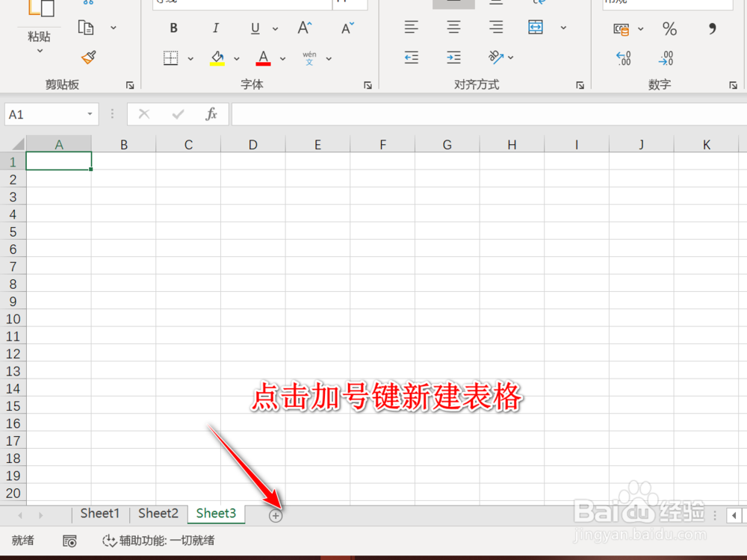Select the Accounting Number Format icon
Image resolution: width=747 pixels, height=560 pixels.
coord(622,28)
